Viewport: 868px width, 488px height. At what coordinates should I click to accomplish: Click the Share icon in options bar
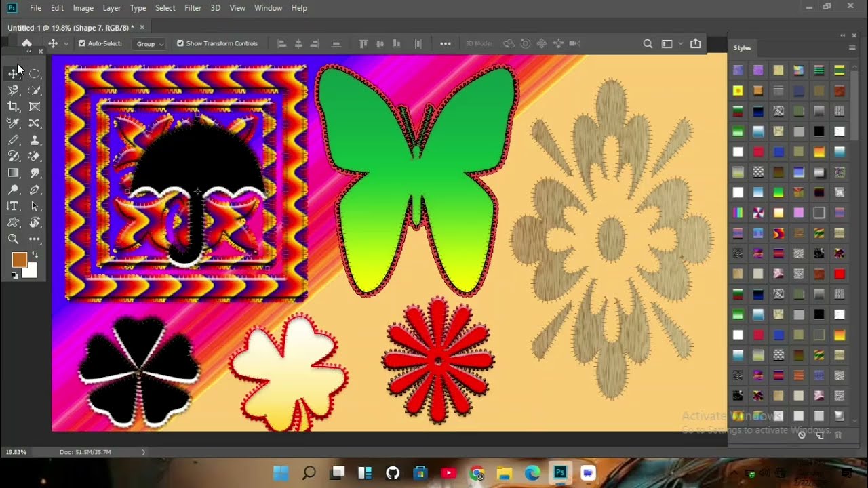point(695,43)
